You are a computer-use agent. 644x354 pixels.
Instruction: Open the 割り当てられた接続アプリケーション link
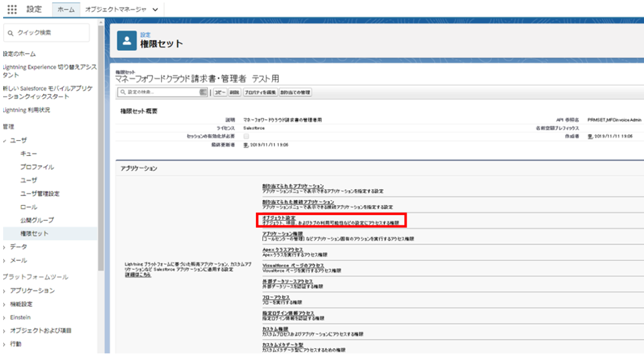point(298,202)
